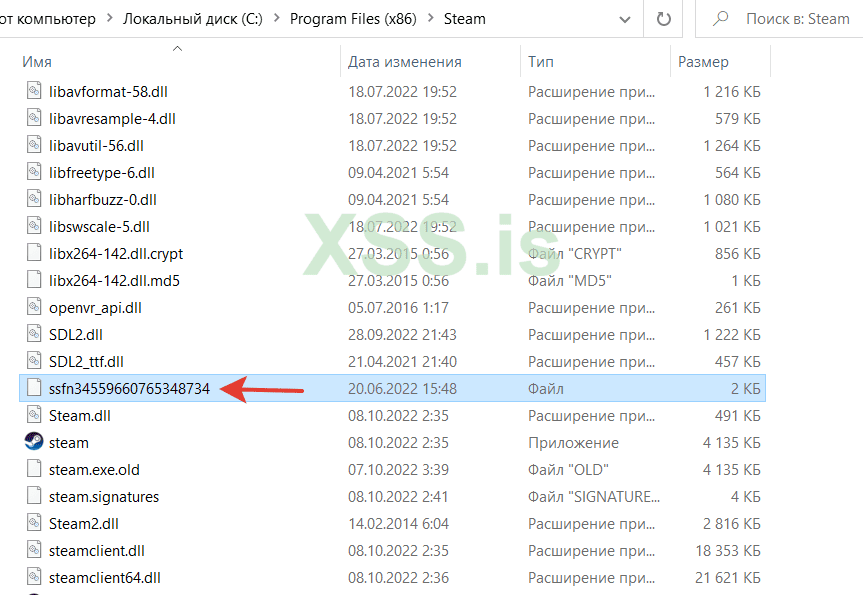Select the file name Steam.dll
The height and width of the screenshot is (596, 863).
point(79,415)
